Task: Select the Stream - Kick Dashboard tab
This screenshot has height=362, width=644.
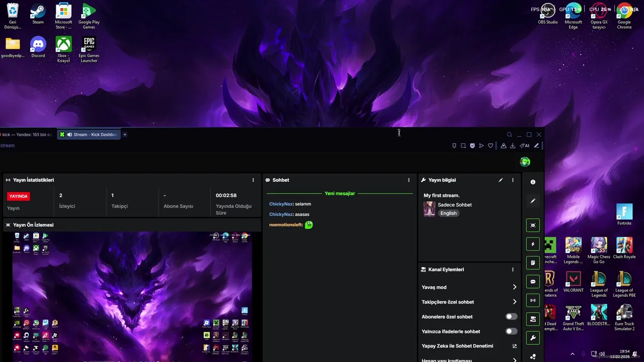Action: [89, 135]
